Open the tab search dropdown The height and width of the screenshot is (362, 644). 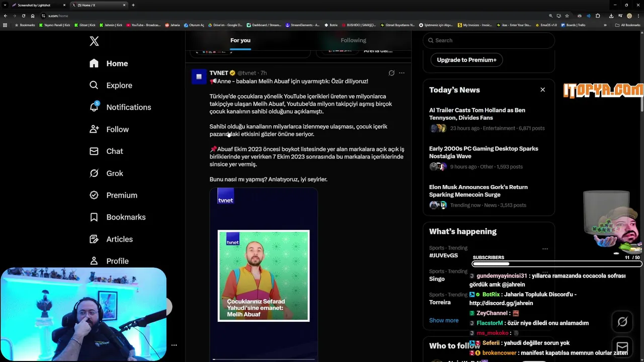(5, 5)
